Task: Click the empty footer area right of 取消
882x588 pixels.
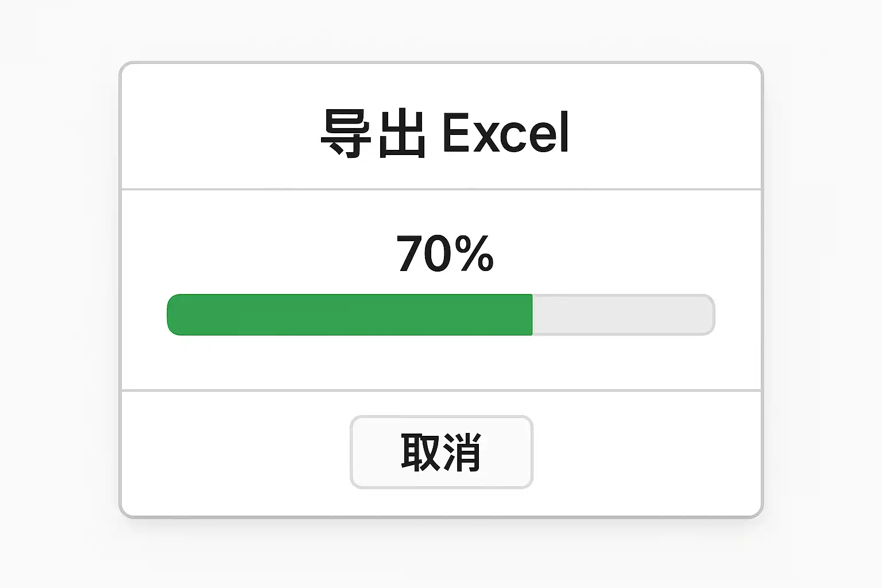Action: (x=646, y=454)
